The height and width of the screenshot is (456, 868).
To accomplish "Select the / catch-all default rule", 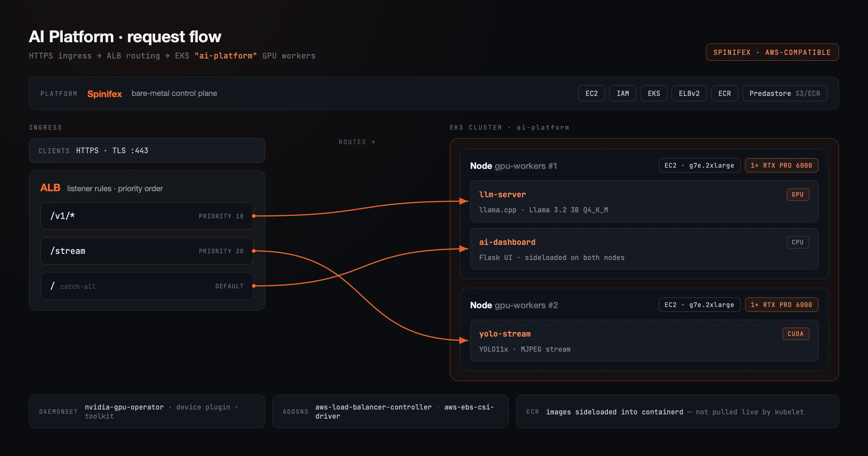I will click(147, 286).
